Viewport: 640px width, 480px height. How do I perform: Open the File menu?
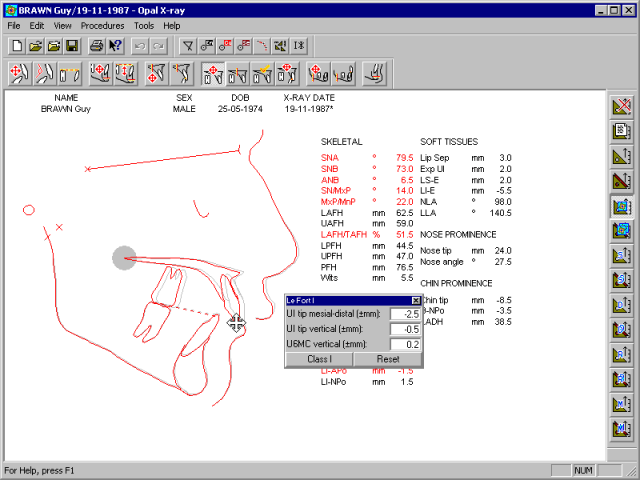[14, 26]
